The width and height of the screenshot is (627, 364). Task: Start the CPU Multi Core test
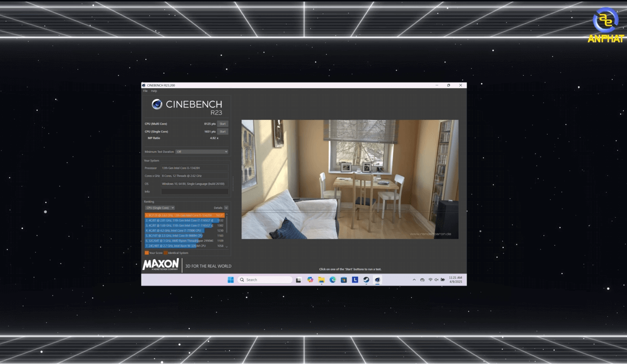[x=223, y=124]
